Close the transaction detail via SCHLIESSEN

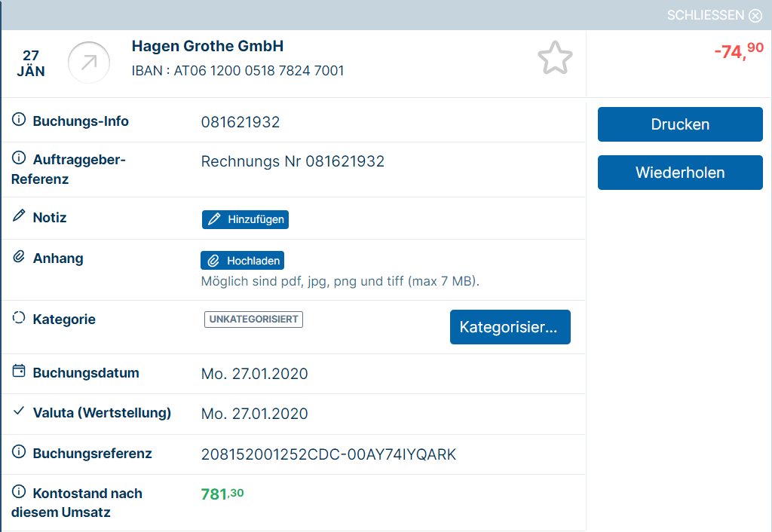[715, 15]
